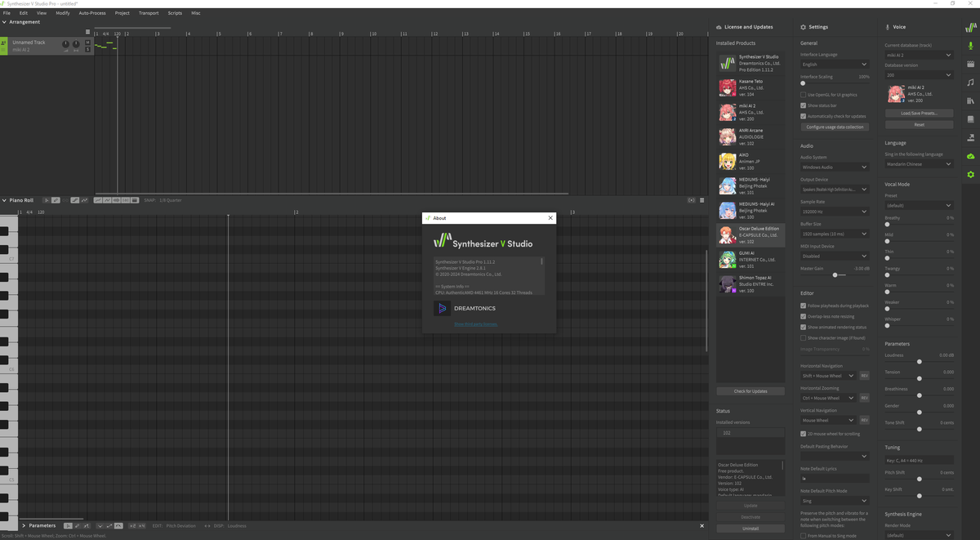Open the Scripts menu
This screenshot has height=540, width=980.
175,13
